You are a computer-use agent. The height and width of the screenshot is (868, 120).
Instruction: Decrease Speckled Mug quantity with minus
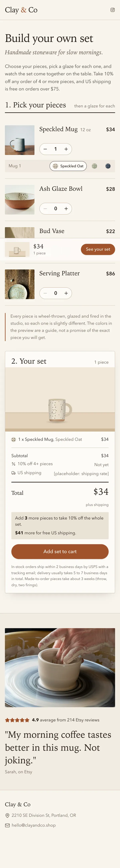[45, 149]
